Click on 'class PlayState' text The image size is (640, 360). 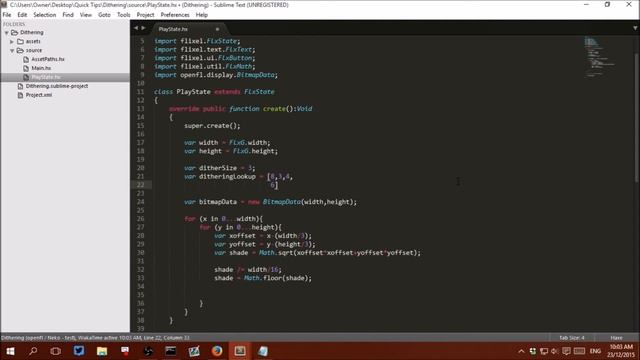point(182,92)
